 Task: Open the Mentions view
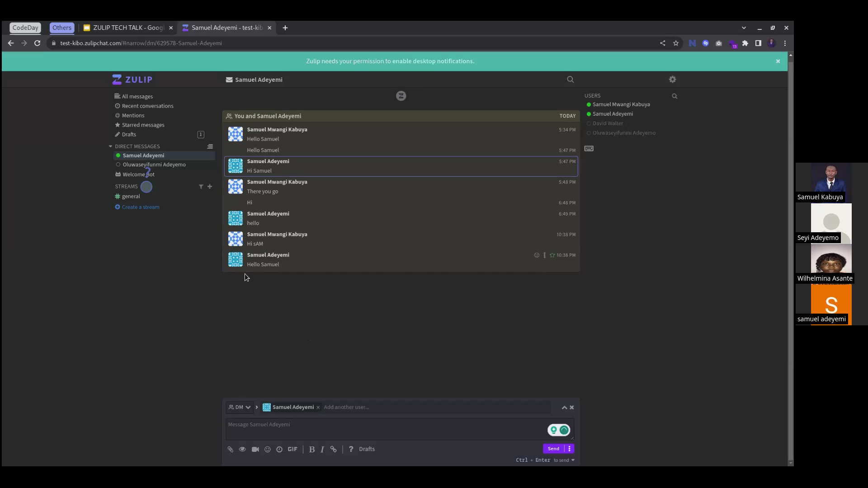[x=133, y=115]
